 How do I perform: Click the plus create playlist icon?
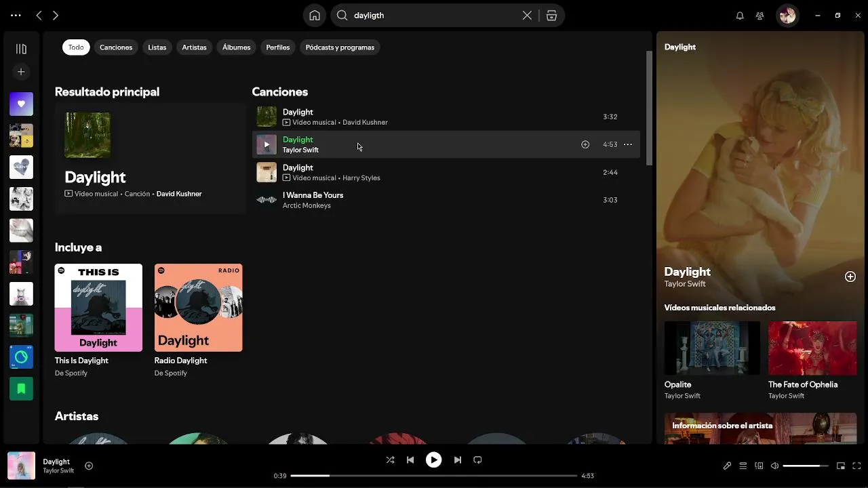pyautogui.click(x=21, y=72)
